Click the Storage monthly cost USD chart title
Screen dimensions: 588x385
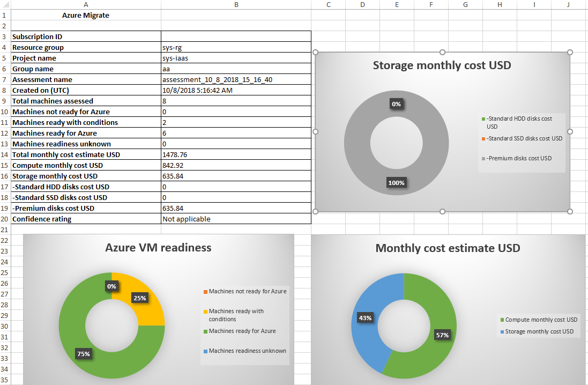(442, 65)
